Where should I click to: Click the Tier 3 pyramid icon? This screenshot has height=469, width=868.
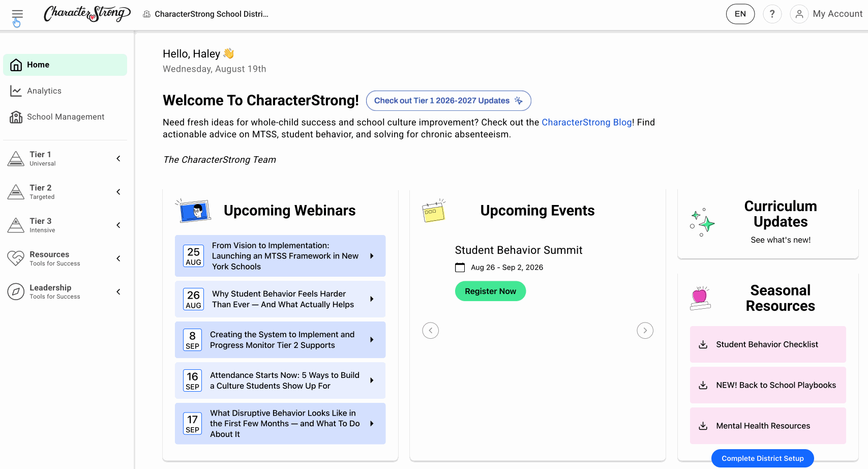point(16,225)
